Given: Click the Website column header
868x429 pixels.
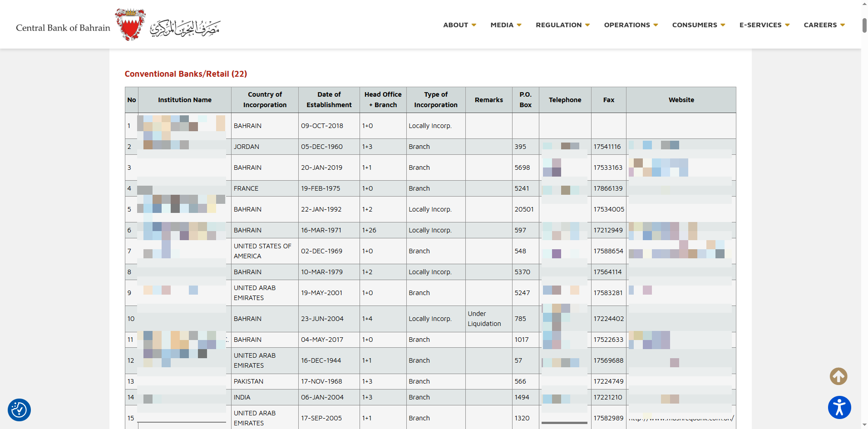Looking at the screenshot, I should click(x=681, y=100).
